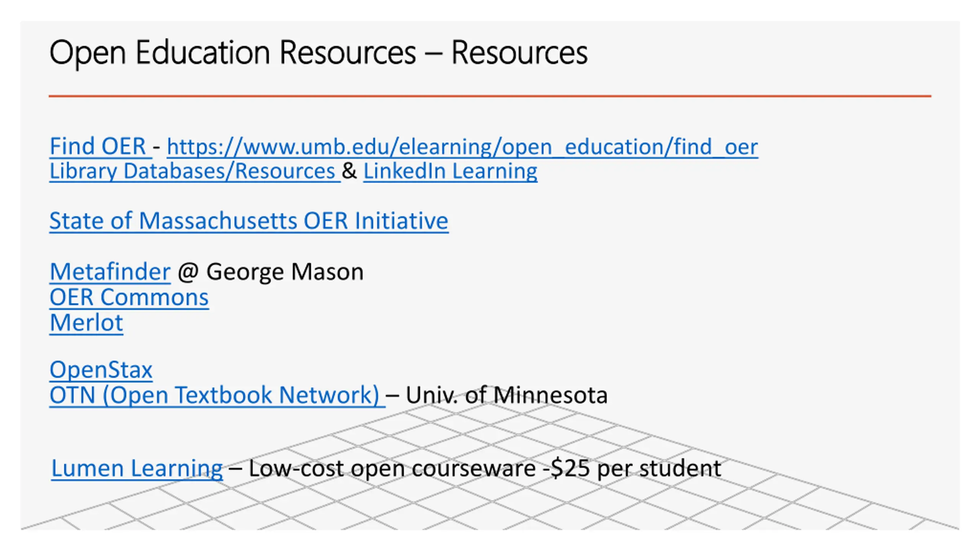Click ampersand between Library and LinkedIn links
The image size is (980, 551).
click(349, 171)
